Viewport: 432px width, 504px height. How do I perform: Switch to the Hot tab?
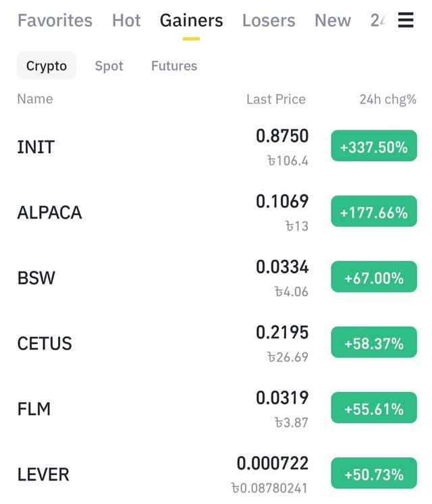coord(126,20)
